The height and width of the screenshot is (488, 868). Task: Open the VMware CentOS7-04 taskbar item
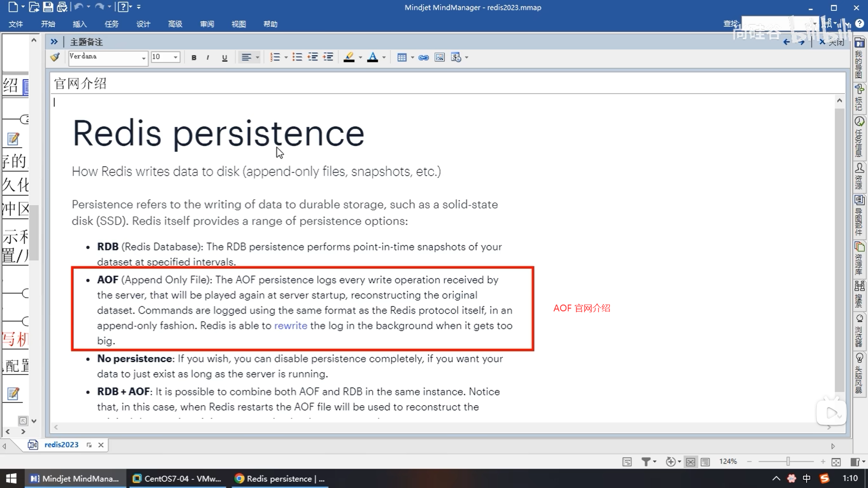tap(177, 479)
